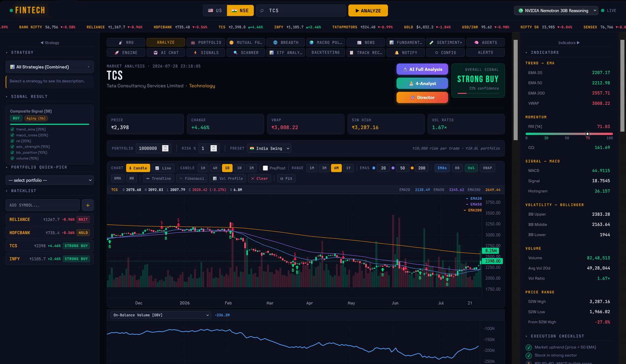
Task: Open the India Swing preset dropdown
Action: click(269, 149)
